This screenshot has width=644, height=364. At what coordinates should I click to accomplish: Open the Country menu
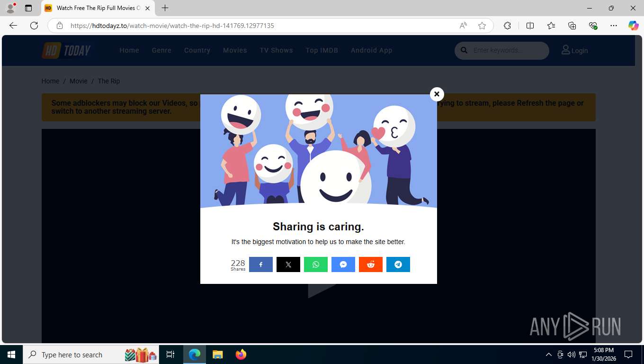197,50
